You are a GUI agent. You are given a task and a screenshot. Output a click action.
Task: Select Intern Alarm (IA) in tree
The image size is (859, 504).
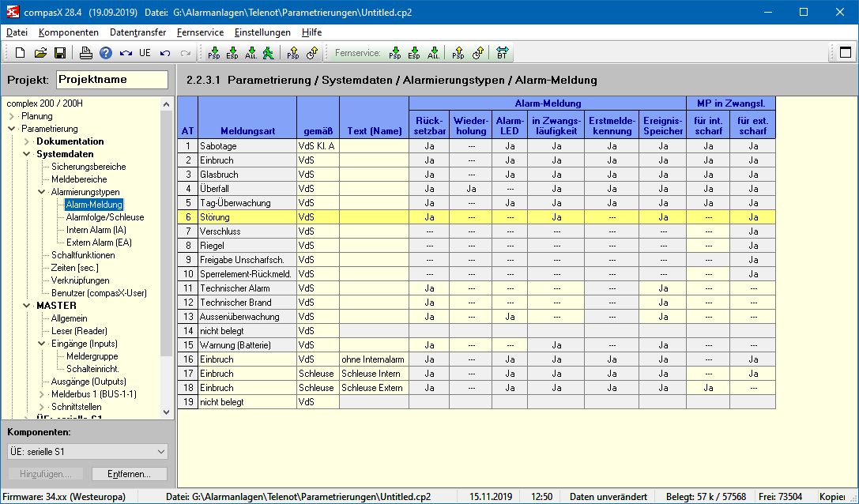tap(96, 230)
